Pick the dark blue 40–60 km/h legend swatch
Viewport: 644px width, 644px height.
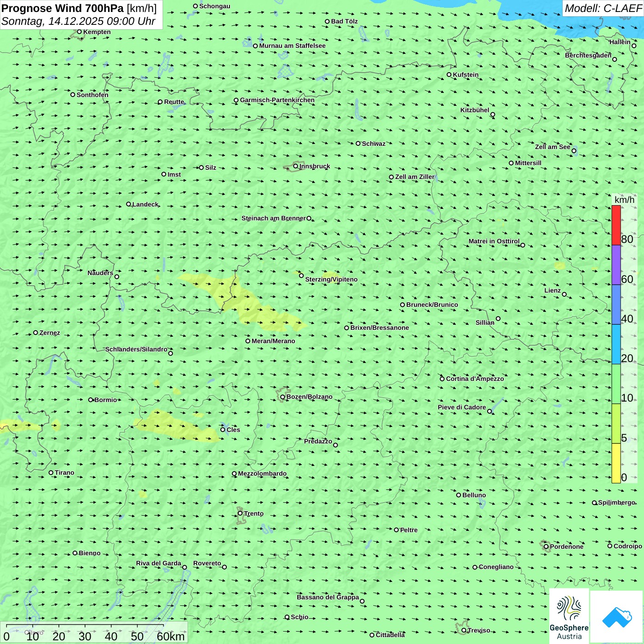click(x=616, y=305)
